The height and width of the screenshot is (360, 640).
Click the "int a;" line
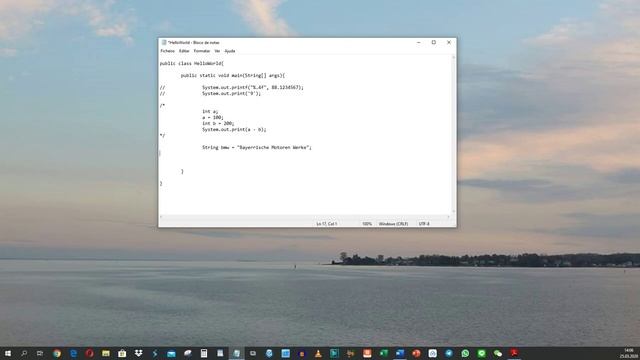[x=210, y=111]
